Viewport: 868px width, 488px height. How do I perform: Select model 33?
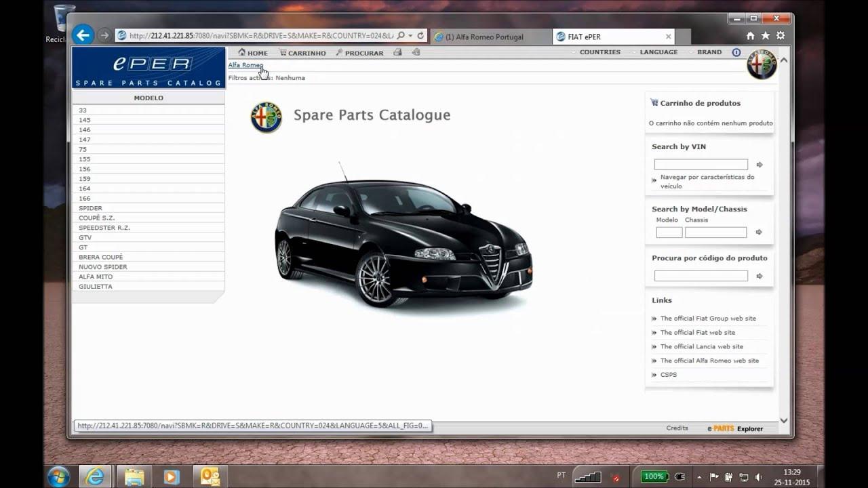click(149, 110)
